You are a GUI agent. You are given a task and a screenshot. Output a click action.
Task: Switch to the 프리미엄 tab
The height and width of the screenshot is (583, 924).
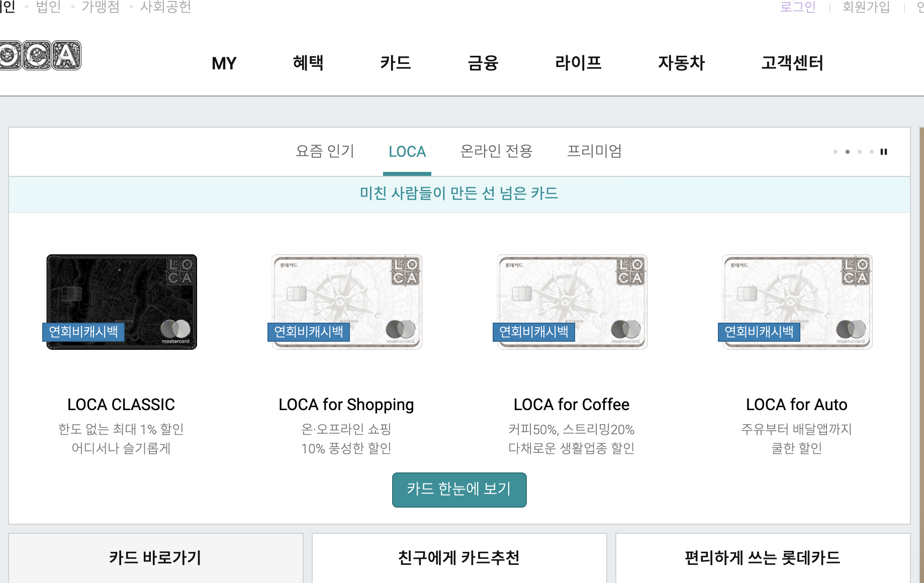coord(594,151)
